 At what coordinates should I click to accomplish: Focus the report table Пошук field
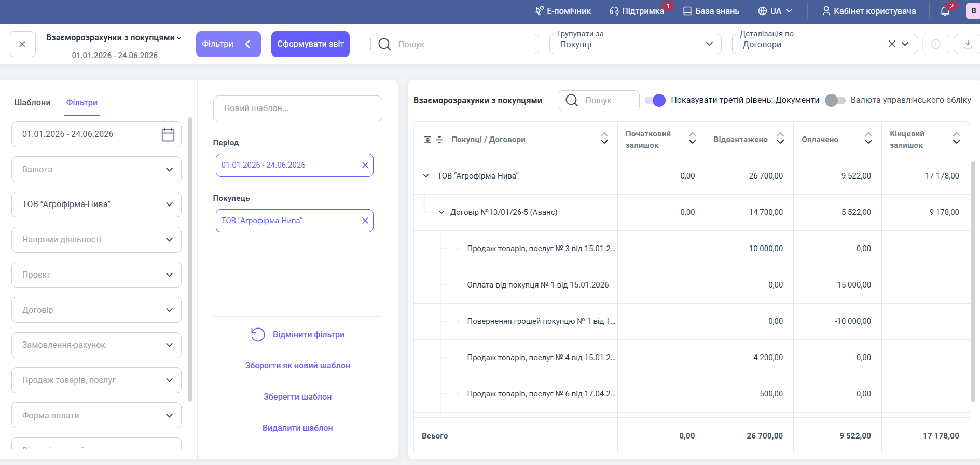599,100
